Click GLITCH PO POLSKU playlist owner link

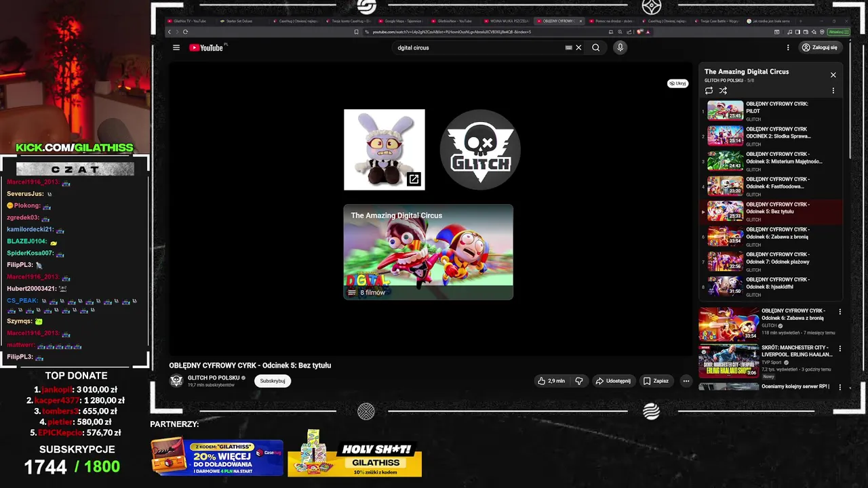(x=724, y=81)
